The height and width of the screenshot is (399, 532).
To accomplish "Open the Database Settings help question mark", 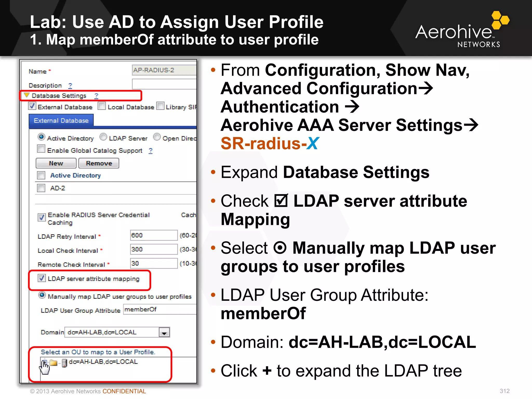I will pos(96,96).
